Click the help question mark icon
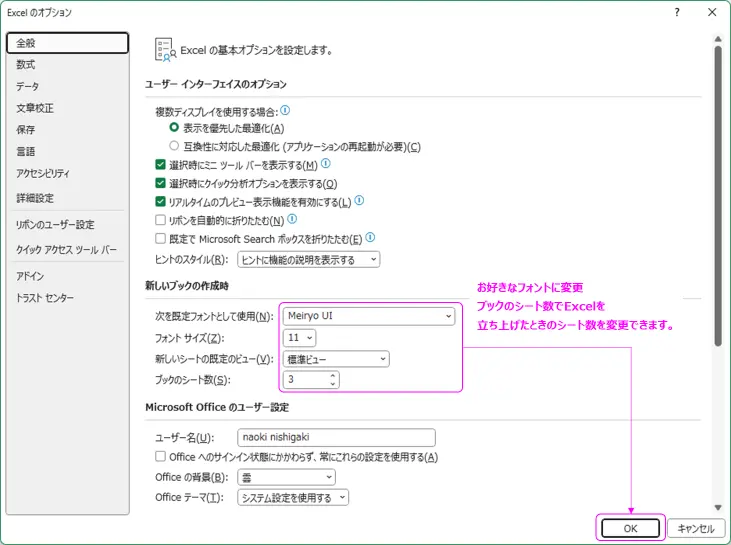Viewport: 731px width, 545px height. [677, 13]
